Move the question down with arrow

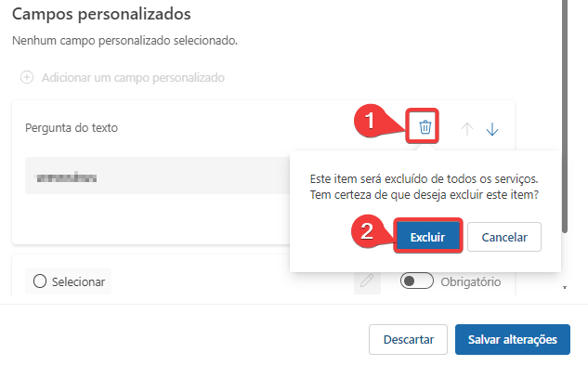coord(492,129)
